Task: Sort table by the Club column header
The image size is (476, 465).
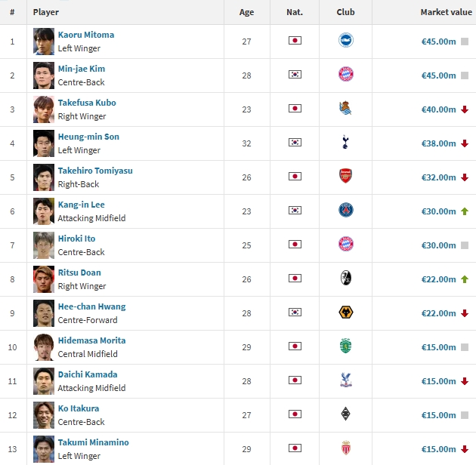Action: tap(346, 12)
